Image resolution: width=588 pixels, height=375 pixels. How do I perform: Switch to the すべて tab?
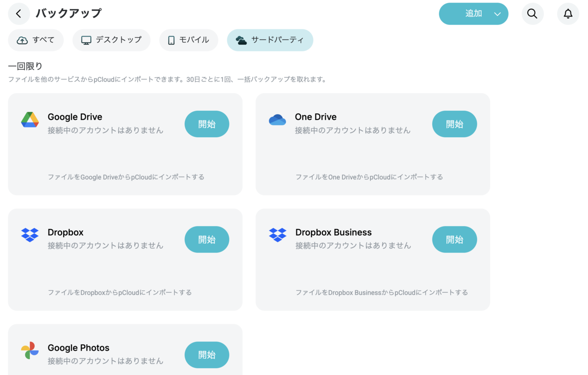pyautogui.click(x=36, y=40)
